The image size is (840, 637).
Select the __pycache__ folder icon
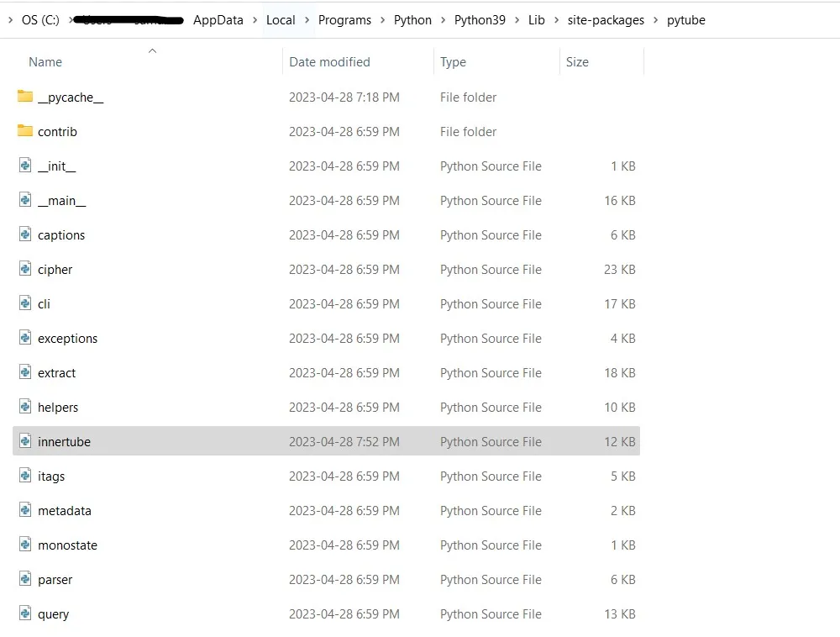click(x=24, y=97)
